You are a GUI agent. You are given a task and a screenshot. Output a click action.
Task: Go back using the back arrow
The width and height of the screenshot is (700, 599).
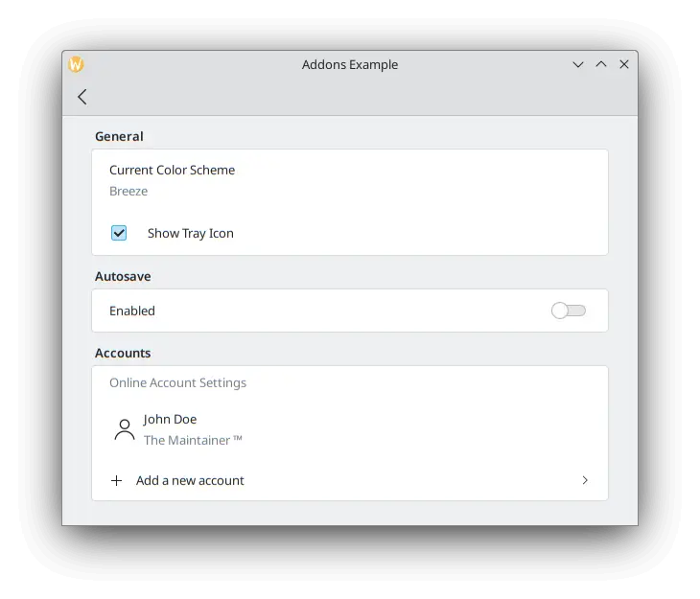tap(82, 97)
